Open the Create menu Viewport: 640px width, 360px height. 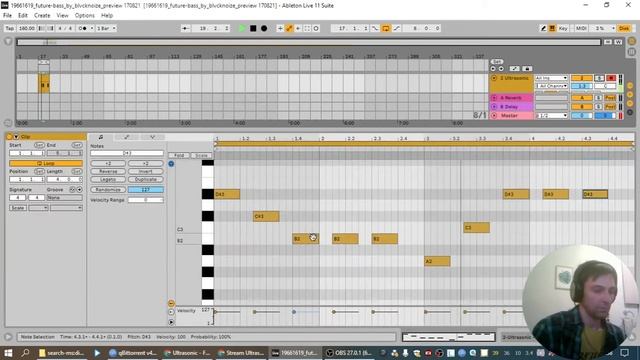(42, 16)
